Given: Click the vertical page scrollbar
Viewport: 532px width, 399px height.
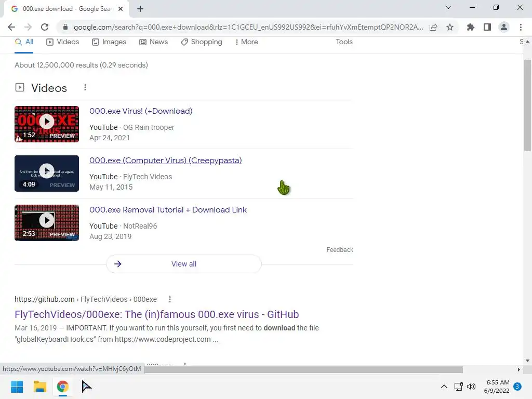Looking at the screenshot, I should [527, 105].
